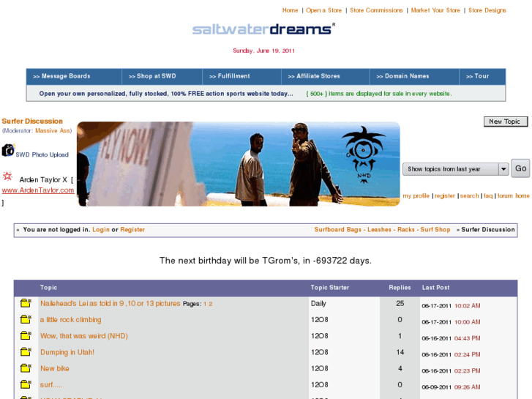Open the Domain Names nav tab
Image resolution: width=532 pixels, height=399 pixels.
(x=414, y=76)
